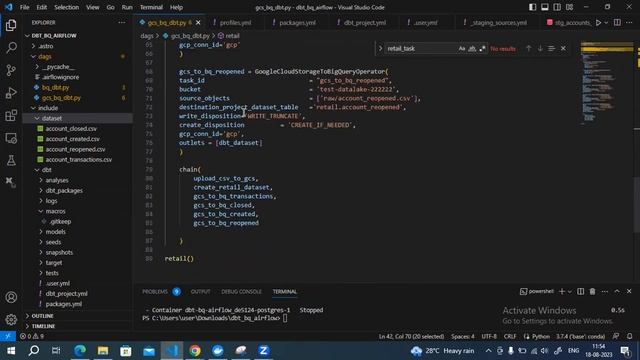Open the Source Control view
640x360 pixels.
(x=11, y=70)
